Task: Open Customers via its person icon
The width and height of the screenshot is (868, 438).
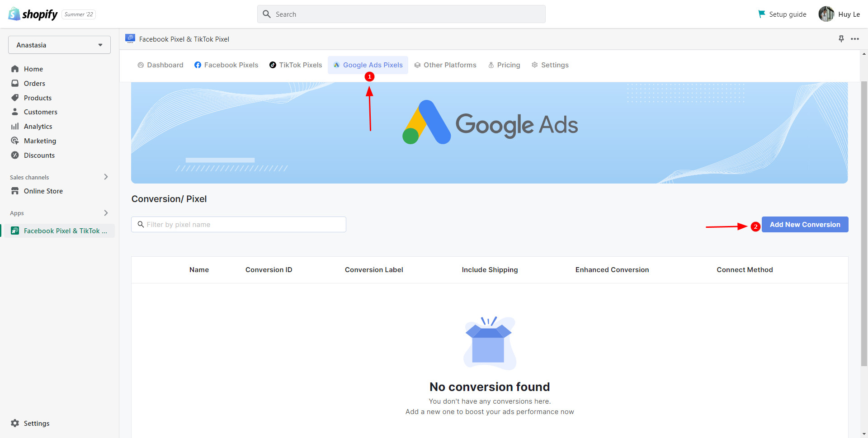Action: pyautogui.click(x=15, y=112)
